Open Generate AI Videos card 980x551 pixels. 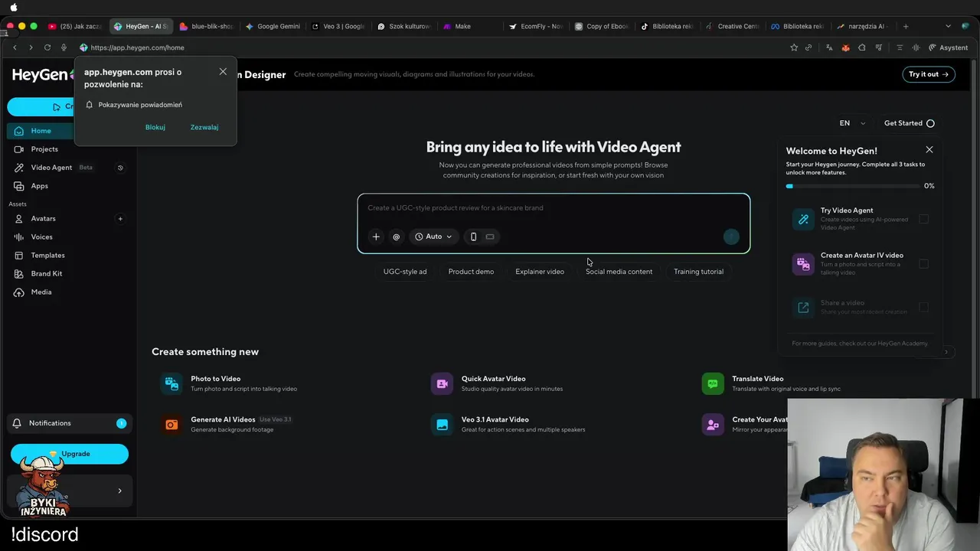pyautogui.click(x=228, y=424)
